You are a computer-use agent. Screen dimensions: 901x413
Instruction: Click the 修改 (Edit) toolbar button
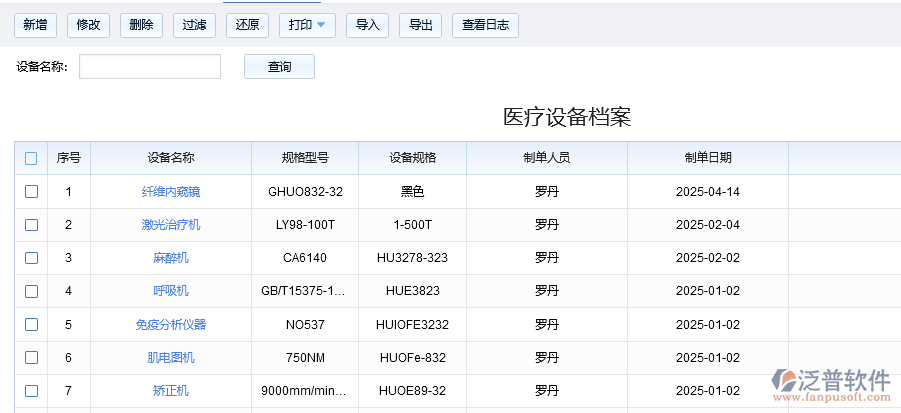click(88, 25)
